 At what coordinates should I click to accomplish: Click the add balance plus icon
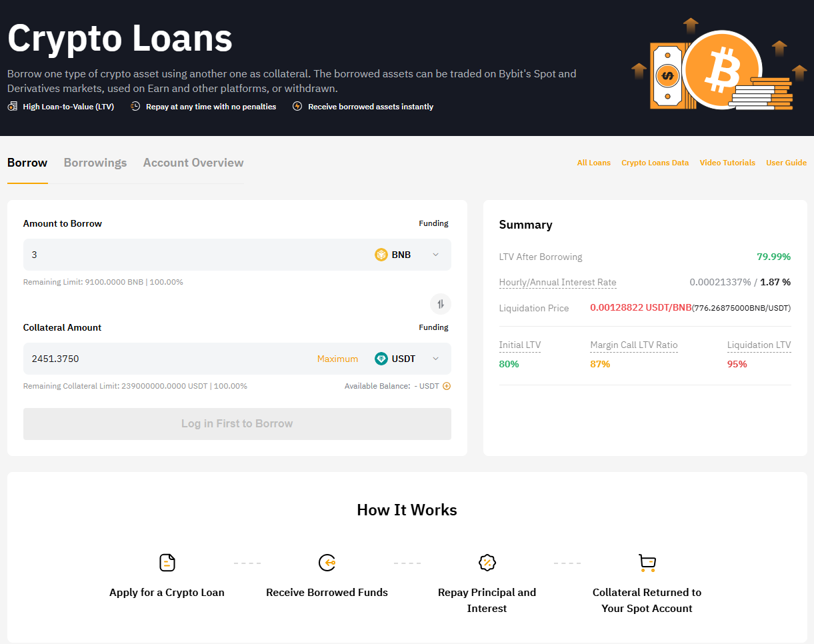coord(447,386)
